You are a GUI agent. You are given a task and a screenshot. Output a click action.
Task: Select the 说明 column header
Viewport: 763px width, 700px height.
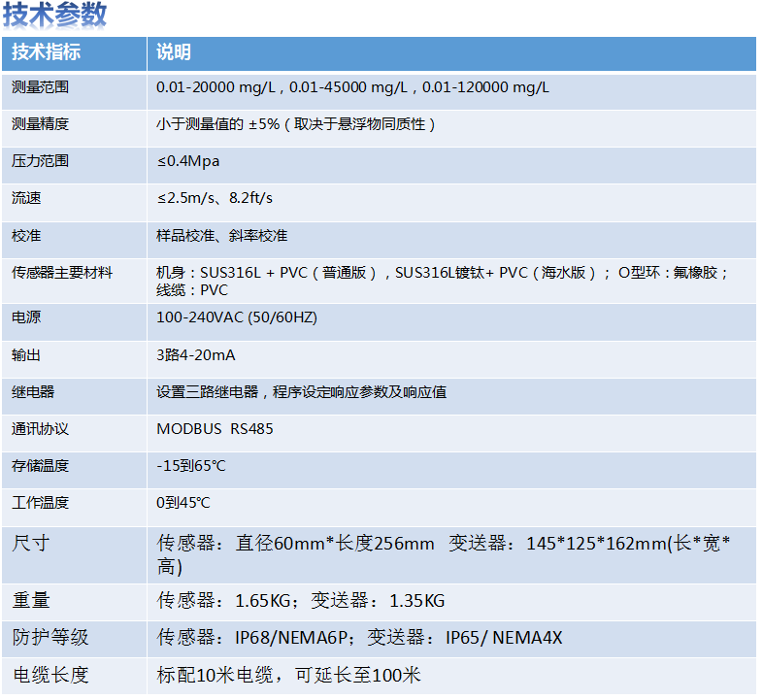174,52
